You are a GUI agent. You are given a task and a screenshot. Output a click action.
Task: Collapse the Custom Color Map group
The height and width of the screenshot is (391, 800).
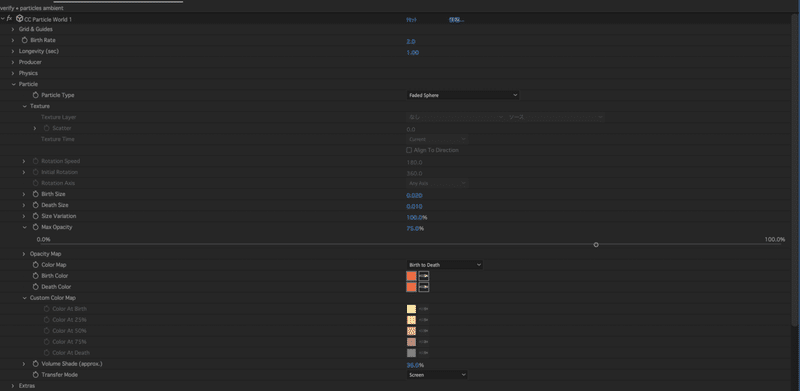tap(24, 298)
